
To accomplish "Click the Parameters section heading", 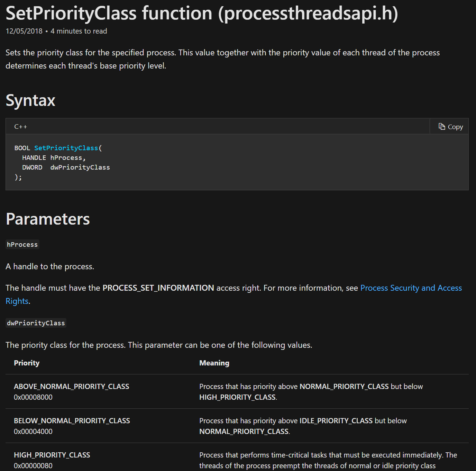I will (48, 219).
